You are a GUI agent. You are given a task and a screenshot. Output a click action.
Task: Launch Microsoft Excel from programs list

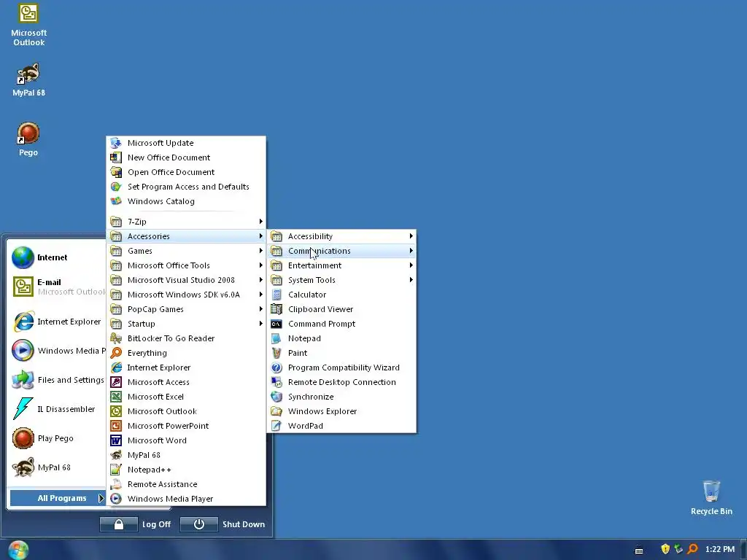pyautogui.click(x=186, y=397)
